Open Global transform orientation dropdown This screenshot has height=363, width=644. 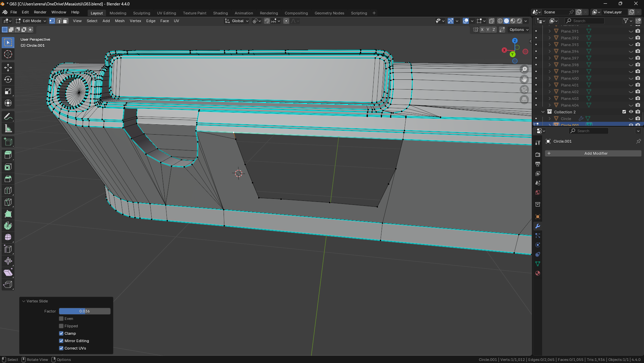237,21
